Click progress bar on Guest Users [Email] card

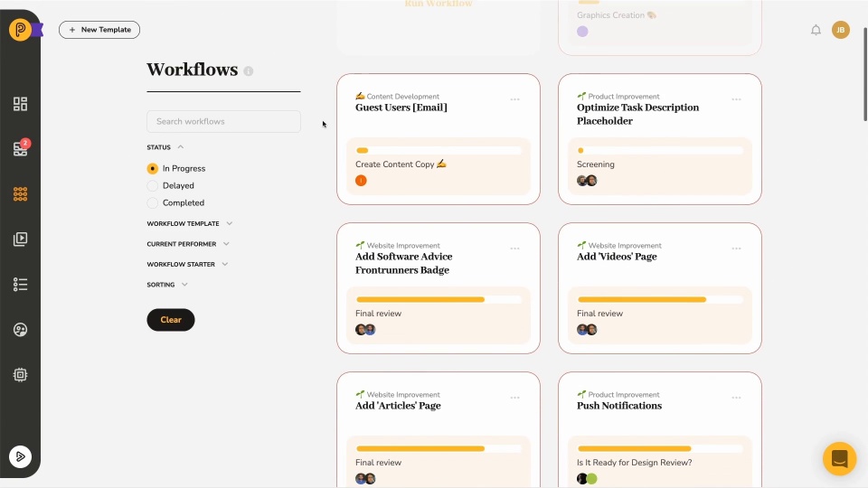[439, 151]
